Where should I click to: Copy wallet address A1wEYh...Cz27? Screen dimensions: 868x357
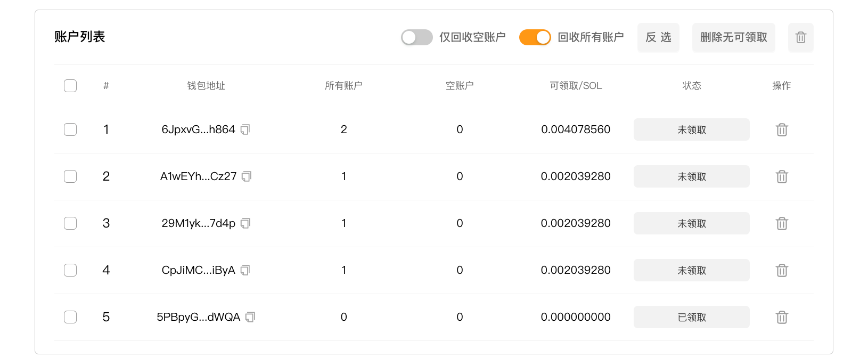pos(247,176)
